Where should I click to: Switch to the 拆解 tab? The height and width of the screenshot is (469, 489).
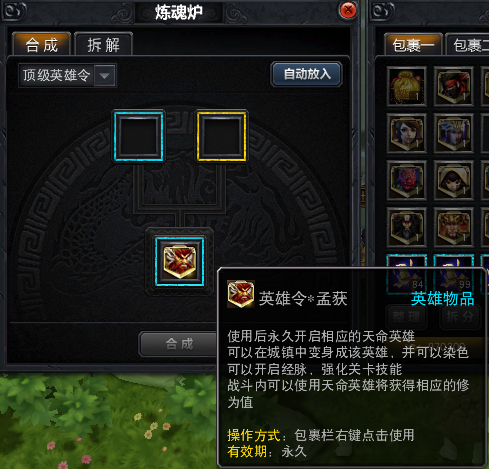[x=104, y=44]
